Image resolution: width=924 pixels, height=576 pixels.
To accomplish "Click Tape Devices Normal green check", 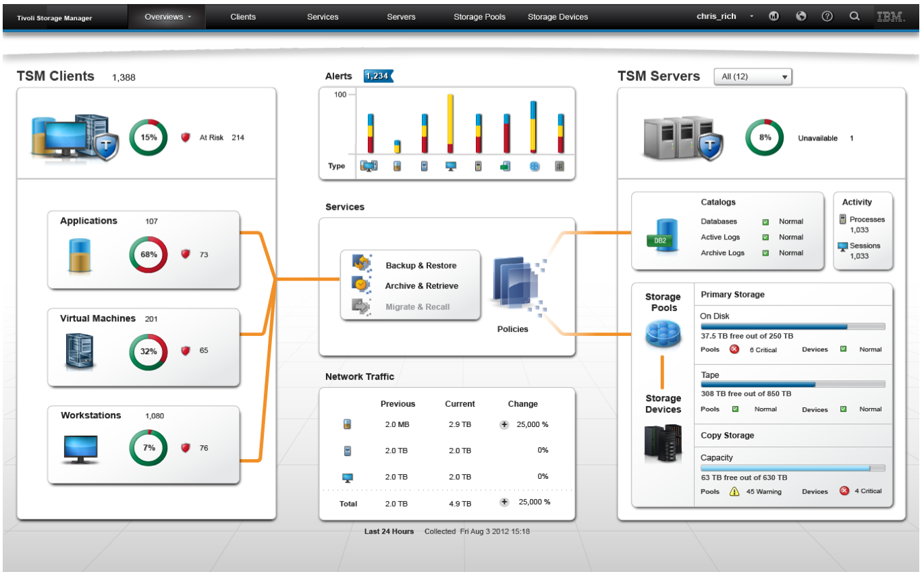I will pos(844,409).
